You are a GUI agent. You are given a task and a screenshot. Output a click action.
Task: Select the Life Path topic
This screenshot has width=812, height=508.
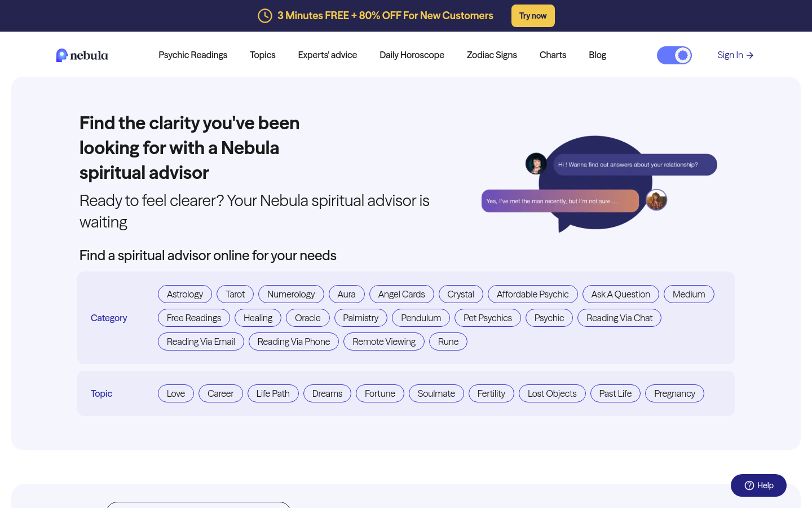(x=273, y=393)
